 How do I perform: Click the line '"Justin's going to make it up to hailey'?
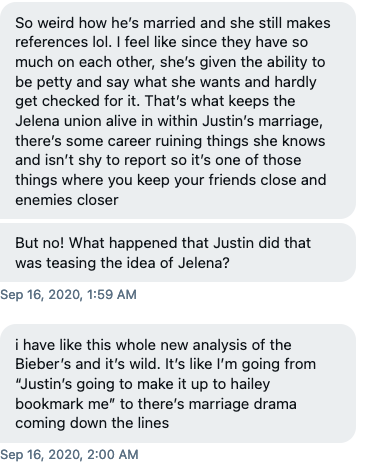142,384
